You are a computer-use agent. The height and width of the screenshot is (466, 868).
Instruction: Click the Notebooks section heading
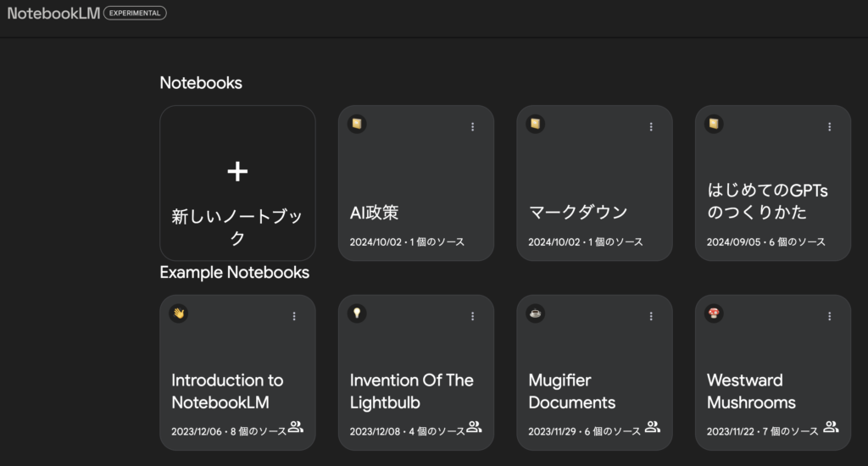(x=201, y=83)
